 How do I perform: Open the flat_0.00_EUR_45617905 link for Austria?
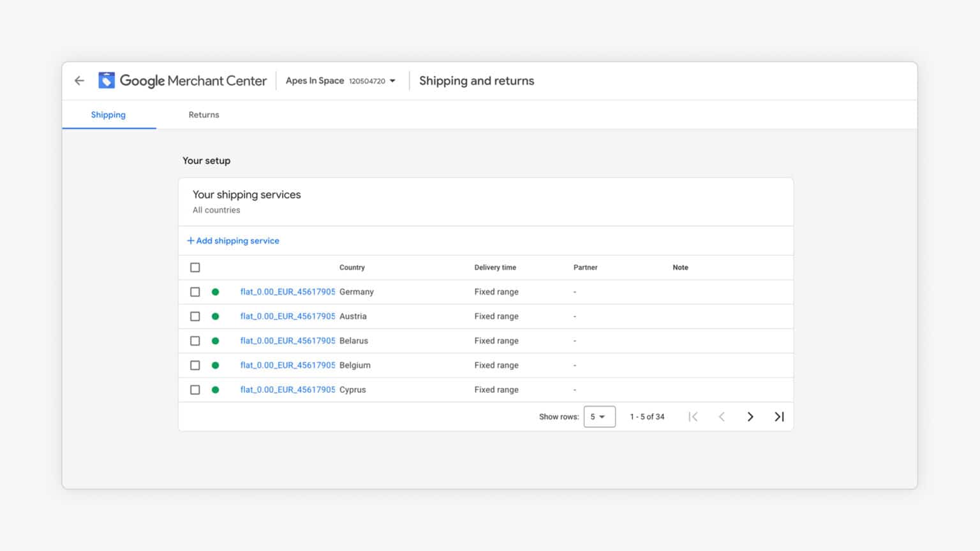(287, 316)
